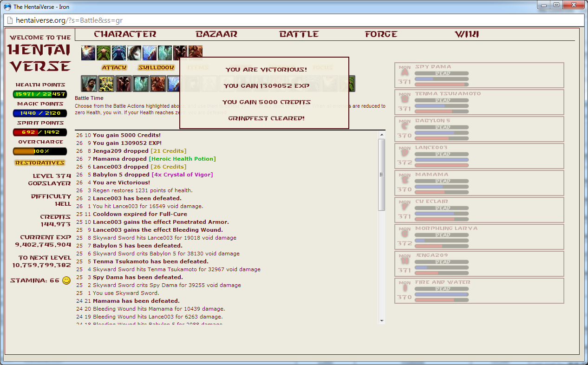Select monster C Babylon 5 letter icon

click(x=405, y=127)
